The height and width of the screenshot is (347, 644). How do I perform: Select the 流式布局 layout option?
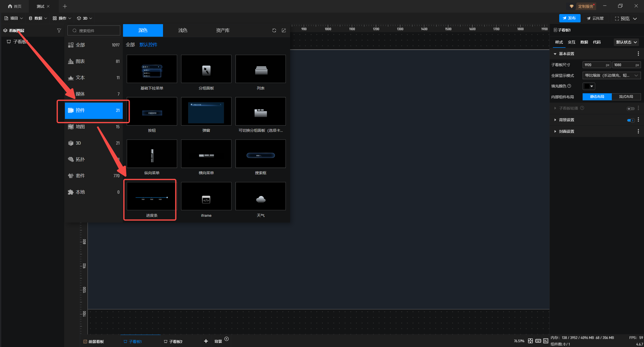point(626,97)
